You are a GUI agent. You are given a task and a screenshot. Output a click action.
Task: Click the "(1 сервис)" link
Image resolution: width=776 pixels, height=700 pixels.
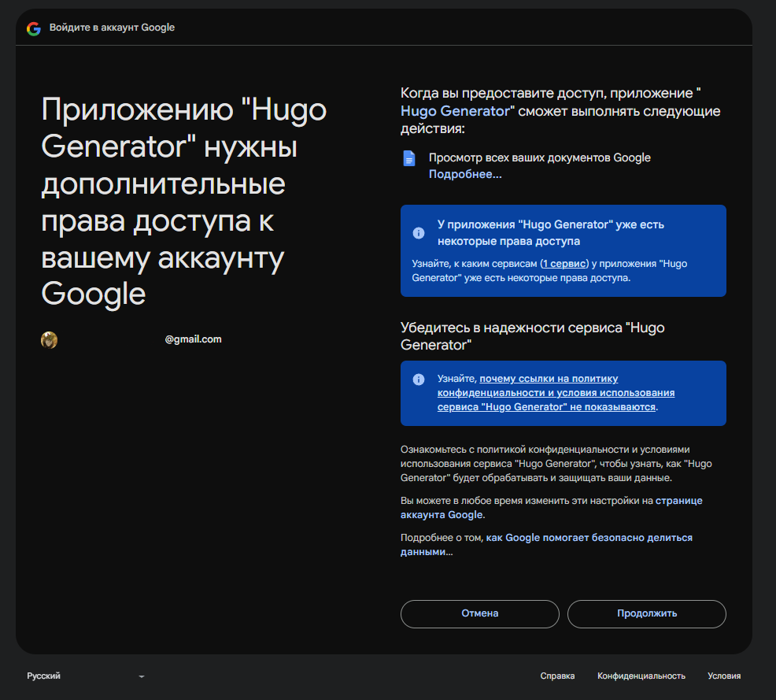pos(564,264)
